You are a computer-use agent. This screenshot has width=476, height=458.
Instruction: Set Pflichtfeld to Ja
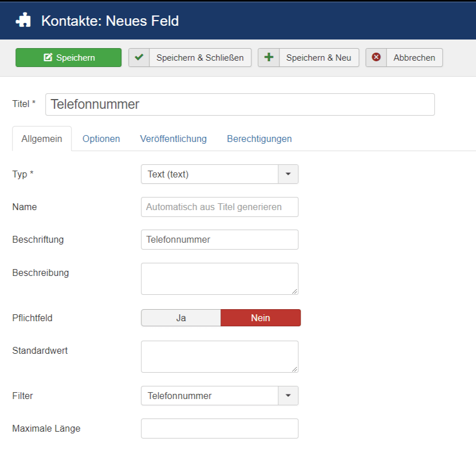coord(181,318)
